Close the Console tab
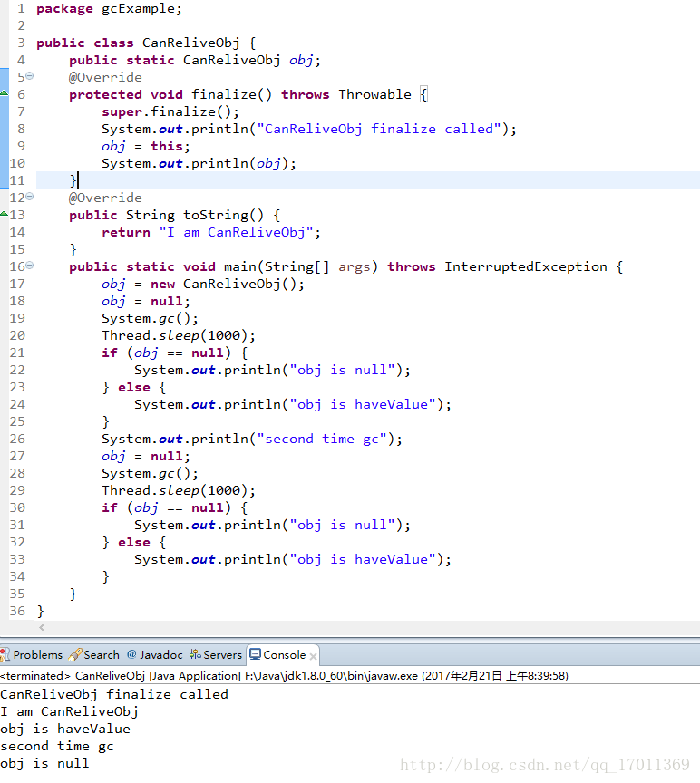 tap(313, 656)
